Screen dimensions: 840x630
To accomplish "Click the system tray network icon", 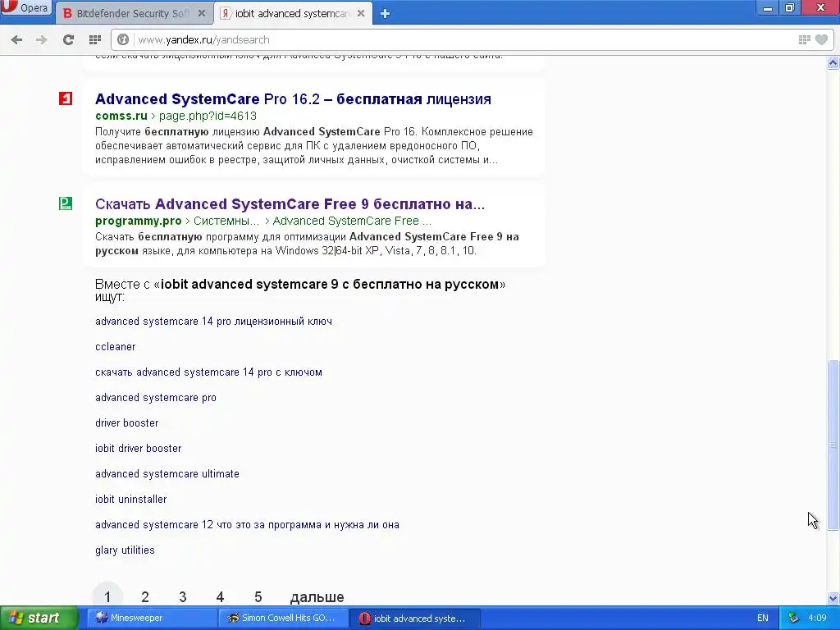I will pos(793,618).
